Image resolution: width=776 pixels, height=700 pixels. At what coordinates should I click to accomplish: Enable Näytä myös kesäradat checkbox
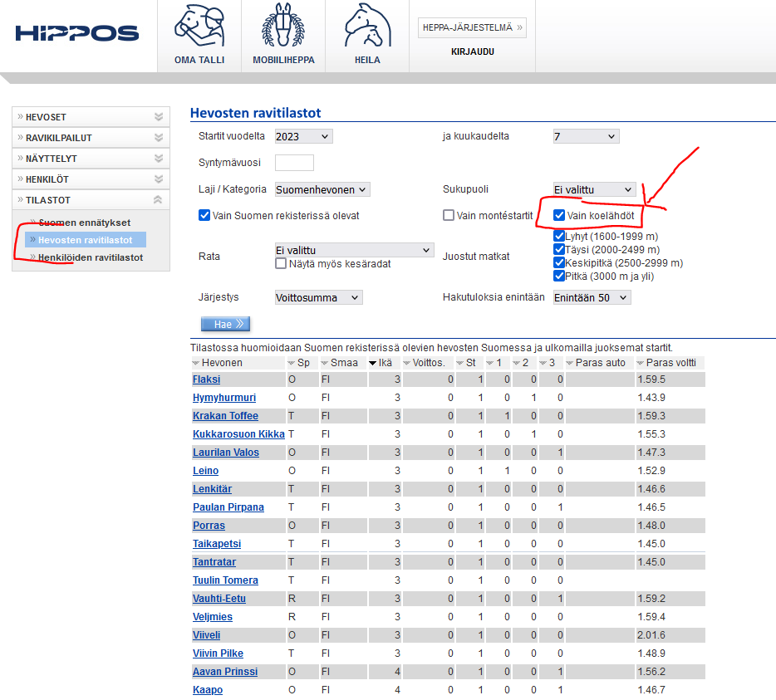[281, 264]
